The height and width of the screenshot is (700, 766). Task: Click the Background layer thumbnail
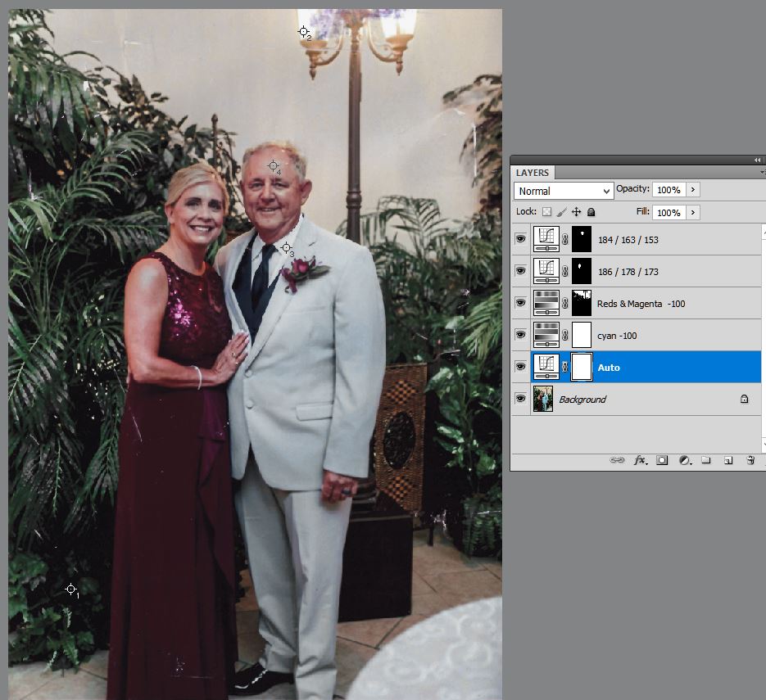pos(542,399)
